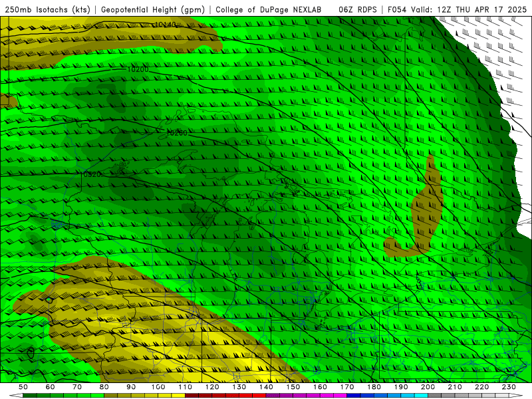The width and height of the screenshot is (532, 399).
Task: Click the '160' value on the color scale
Action: point(320,387)
